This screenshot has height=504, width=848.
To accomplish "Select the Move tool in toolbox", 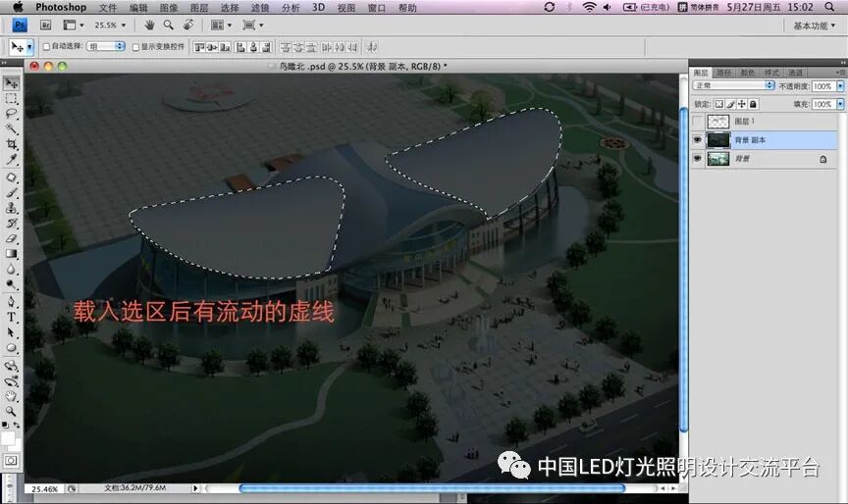I will click(12, 83).
